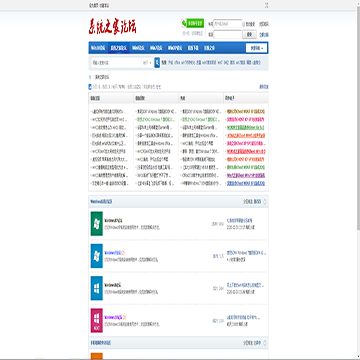Screen dimensions: 360x360
Task: Focus the password input field
Action: pyautogui.click(x=228, y=34)
